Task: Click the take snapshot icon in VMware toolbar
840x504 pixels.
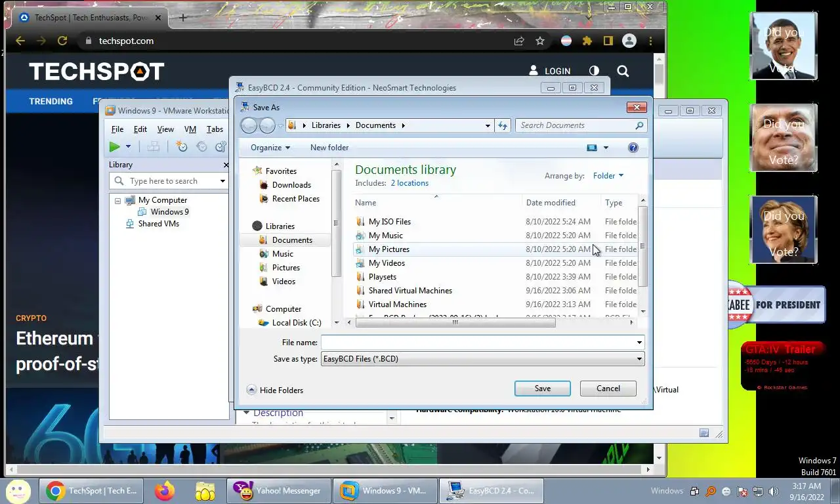Action: [182, 147]
